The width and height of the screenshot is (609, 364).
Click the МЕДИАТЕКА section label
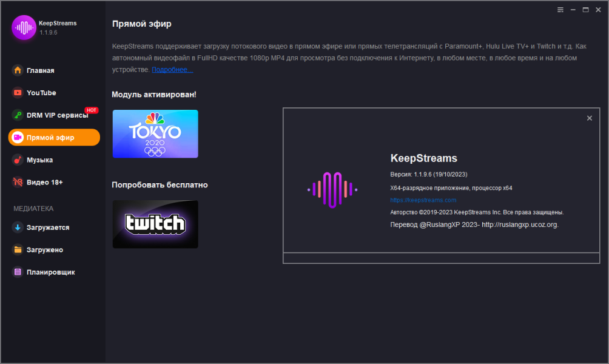click(x=33, y=209)
